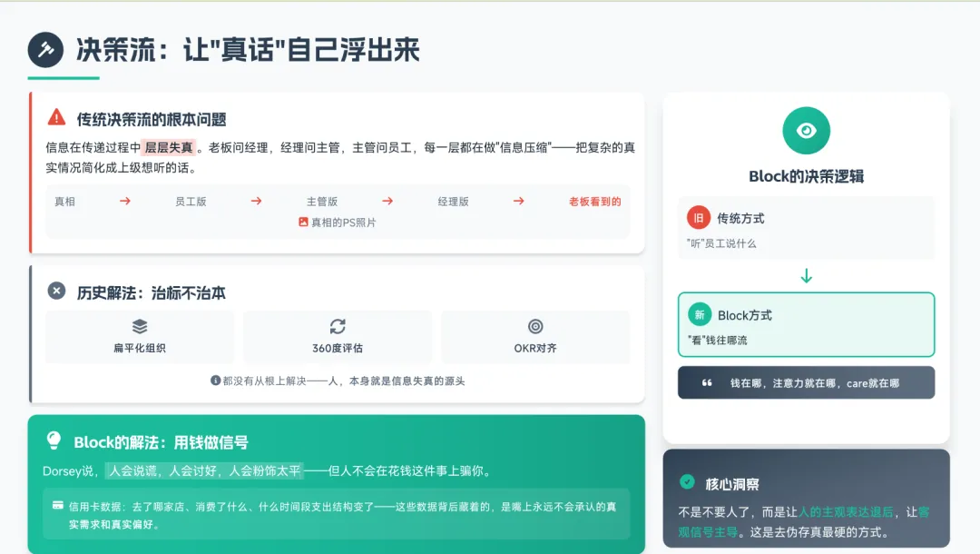Click the quote mark icon before 钱在哪
The image size is (980, 554).
coord(706,382)
